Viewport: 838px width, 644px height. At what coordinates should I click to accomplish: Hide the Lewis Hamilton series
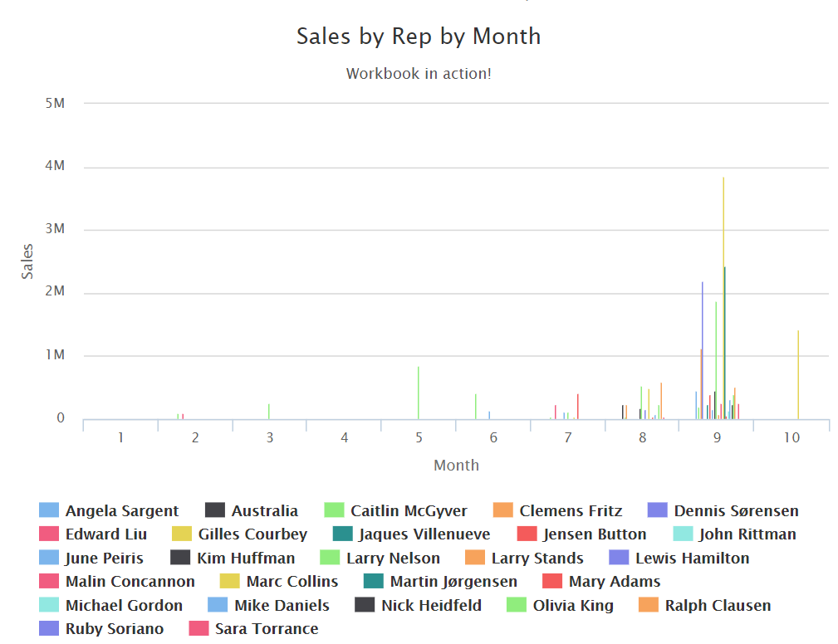[692, 559]
